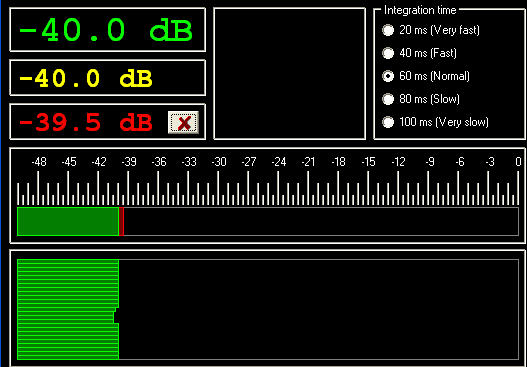527x367 pixels.
Task: Select 60 ms (Normal) integration time
Action: (x=425, y=76)
